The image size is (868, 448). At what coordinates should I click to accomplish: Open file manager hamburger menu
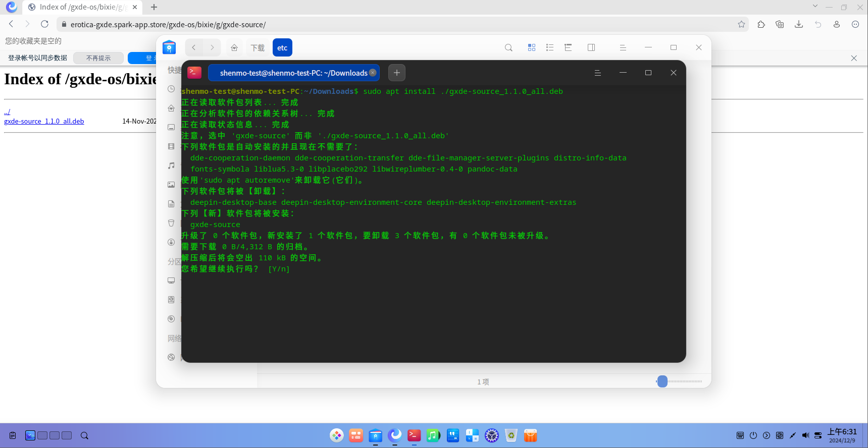[623, 47]
